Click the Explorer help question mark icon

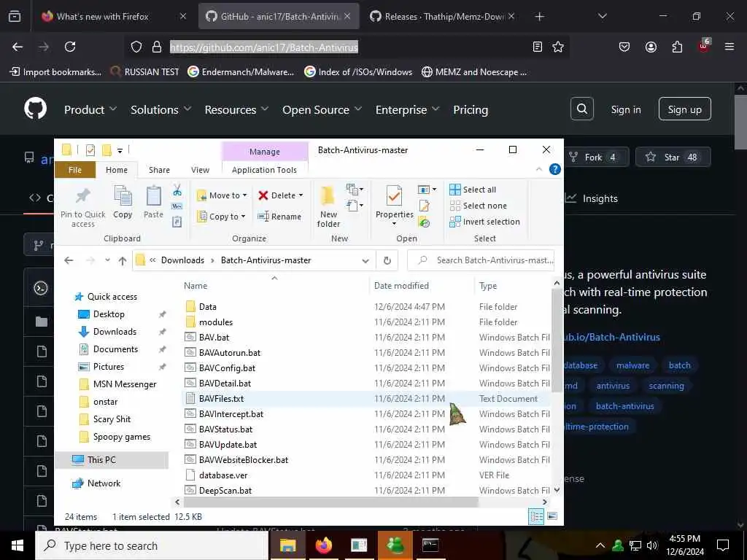pos(555,169)
